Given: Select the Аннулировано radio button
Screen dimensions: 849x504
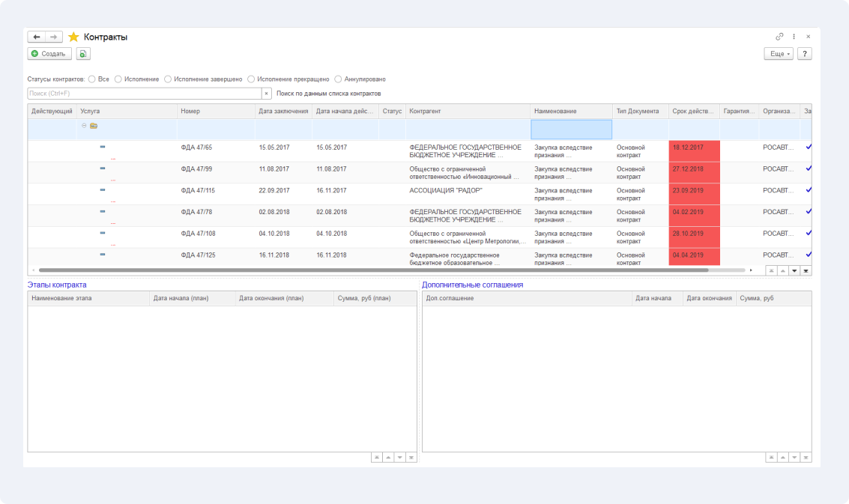Looking at the screenshot, I should point(338,79).
